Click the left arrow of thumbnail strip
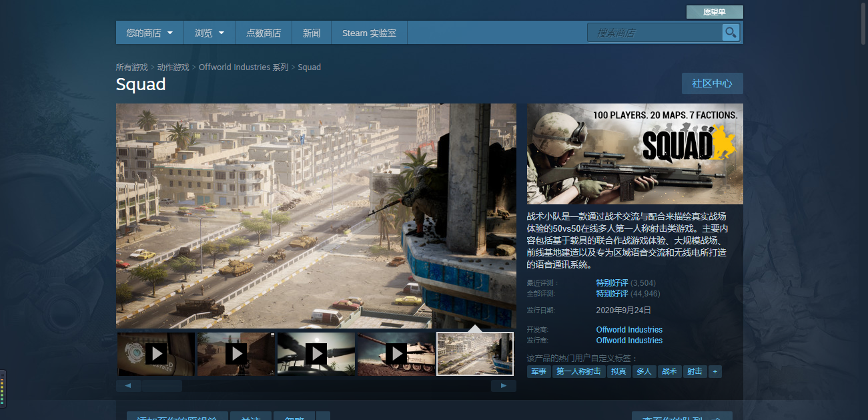868x420 pixels. [x=128, y=386]
